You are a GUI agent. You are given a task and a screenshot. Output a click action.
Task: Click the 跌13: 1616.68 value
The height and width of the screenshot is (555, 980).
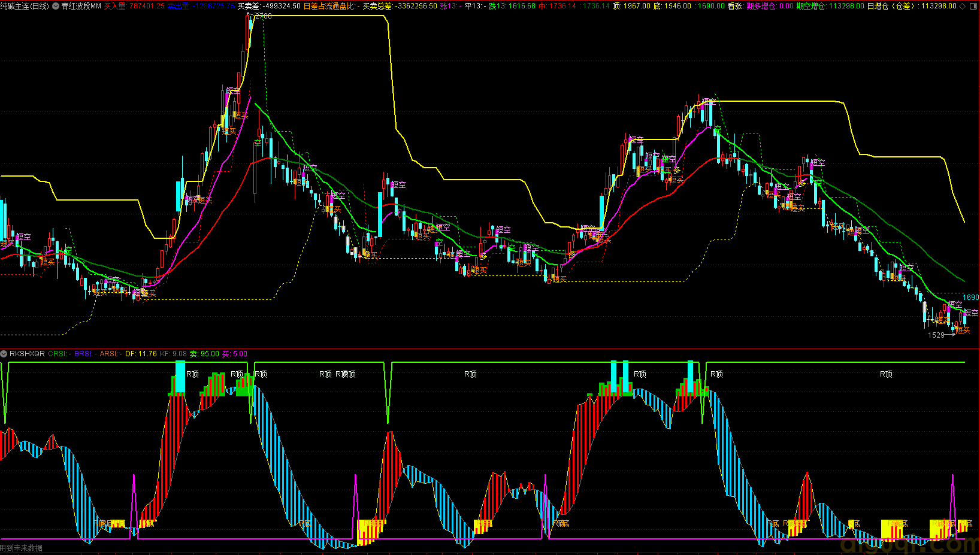pyautogui.click(x=512, y=6)
